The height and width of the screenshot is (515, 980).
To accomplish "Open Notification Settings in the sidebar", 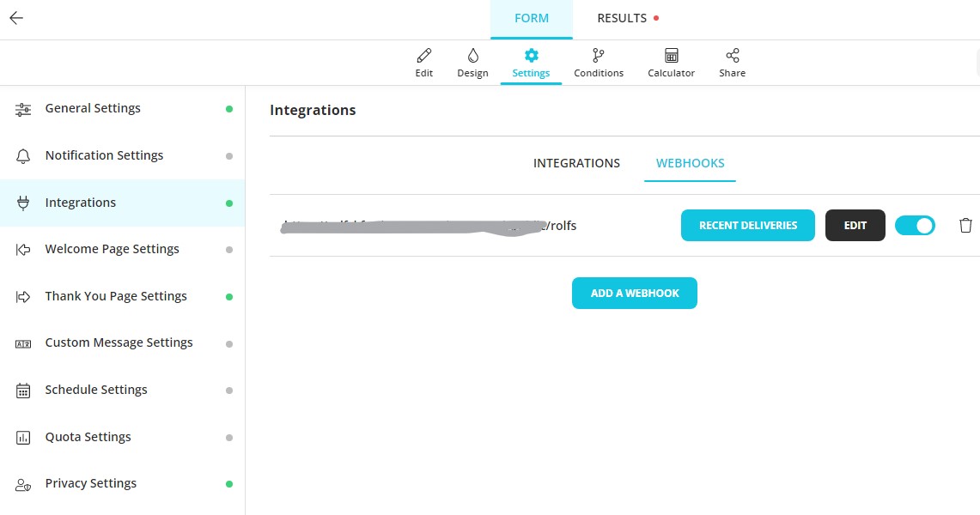I will coord(123,155).
